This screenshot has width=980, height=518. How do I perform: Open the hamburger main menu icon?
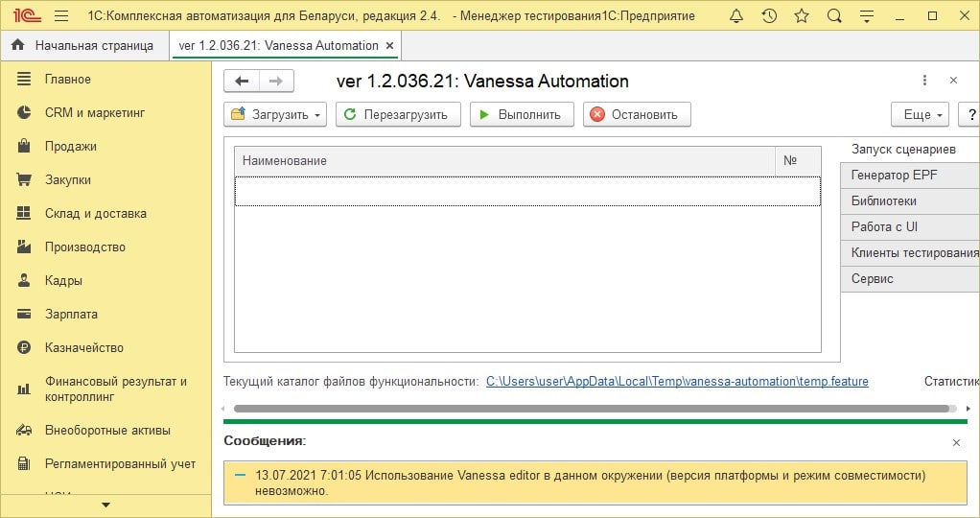coord(61,16)
